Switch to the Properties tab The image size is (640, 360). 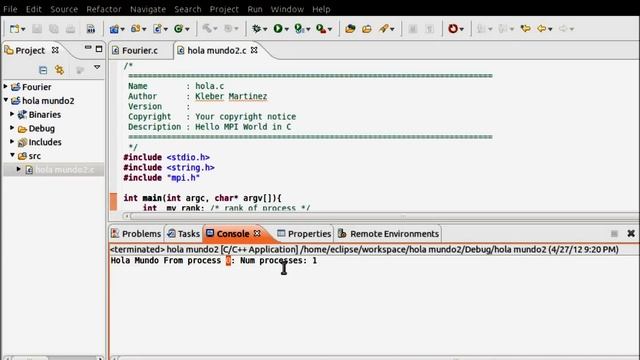pos(304,233)
